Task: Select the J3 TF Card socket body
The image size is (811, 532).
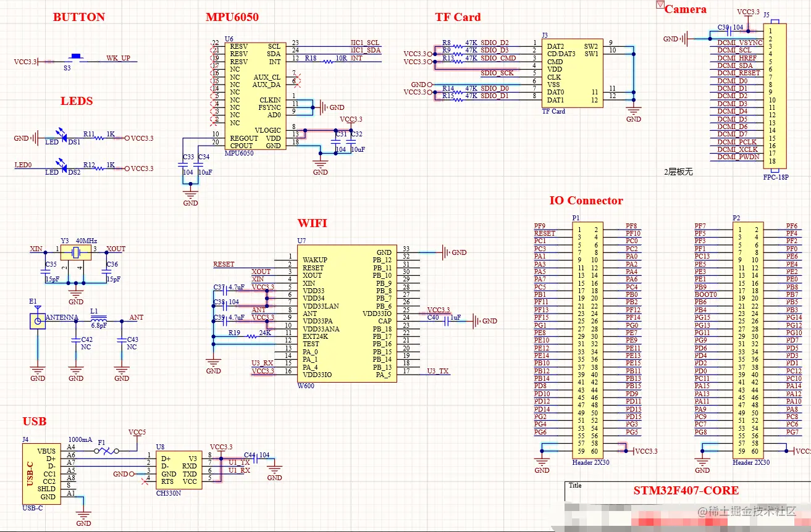Action: [x=573, y=73]
